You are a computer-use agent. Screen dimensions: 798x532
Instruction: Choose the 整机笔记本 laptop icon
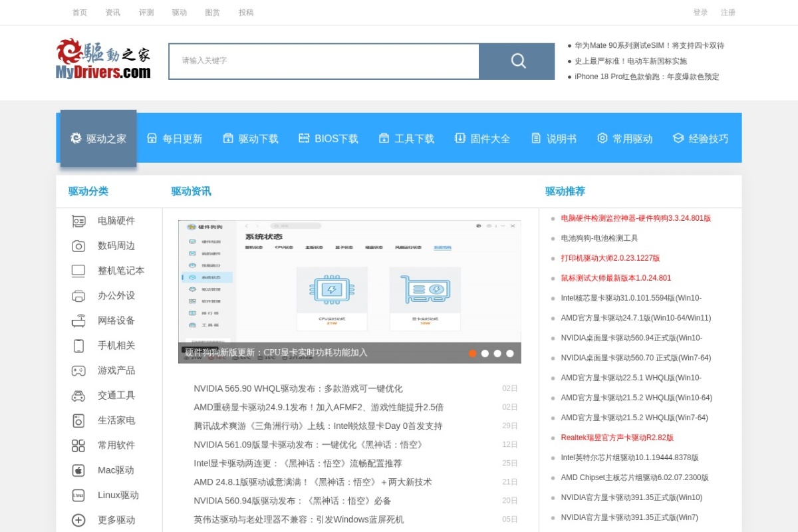78,271
